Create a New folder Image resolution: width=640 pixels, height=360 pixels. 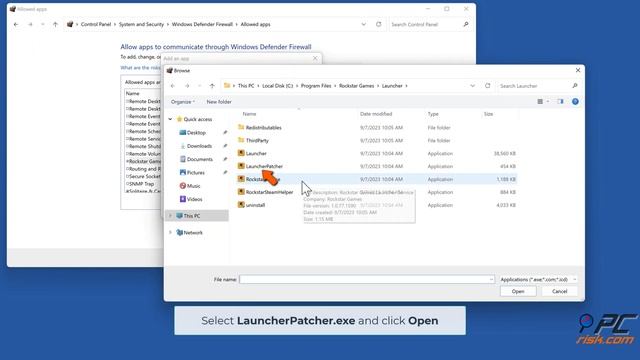point(219,102)
